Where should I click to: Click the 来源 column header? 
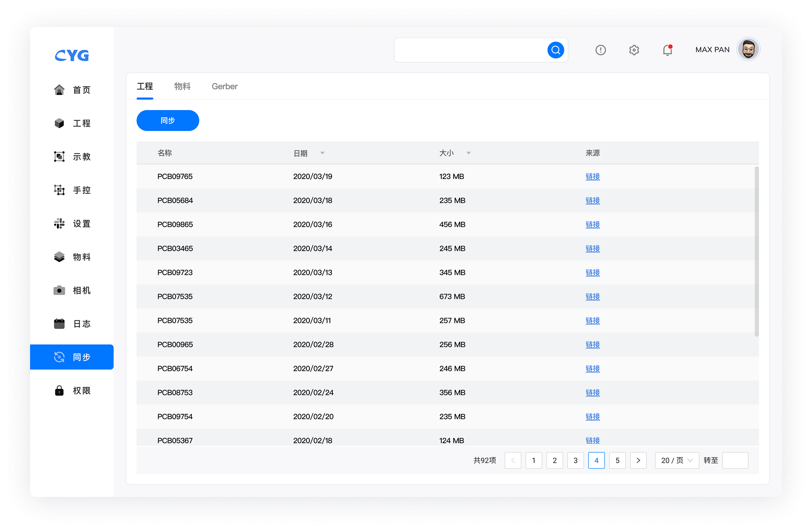tap(592, 153)
